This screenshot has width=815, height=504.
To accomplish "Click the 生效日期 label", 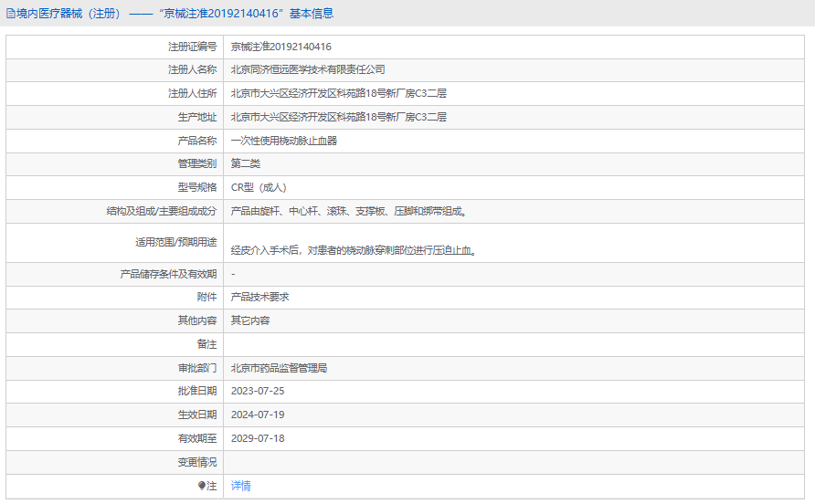I will click(197, 415).
